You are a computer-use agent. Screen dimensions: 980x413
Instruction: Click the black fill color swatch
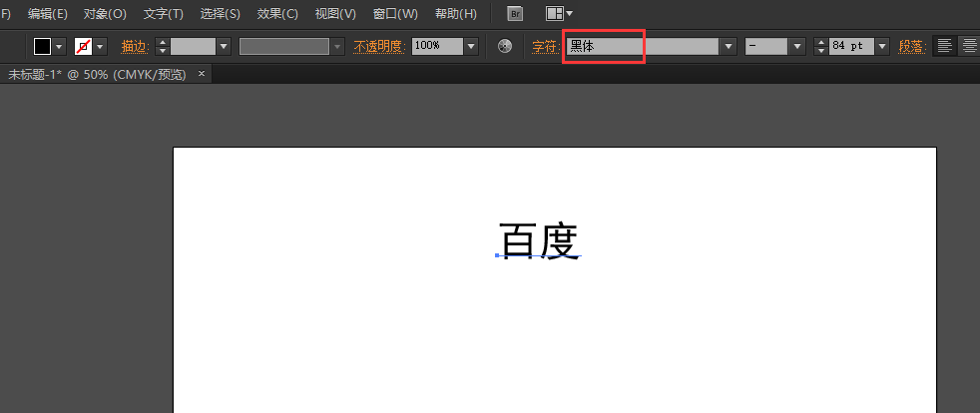point(43,46)
